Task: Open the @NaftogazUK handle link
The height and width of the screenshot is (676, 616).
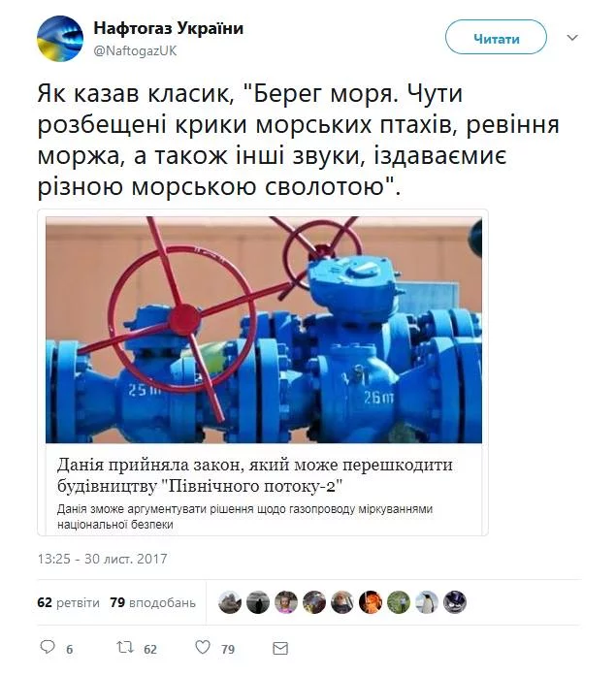Action: point(136,50)
